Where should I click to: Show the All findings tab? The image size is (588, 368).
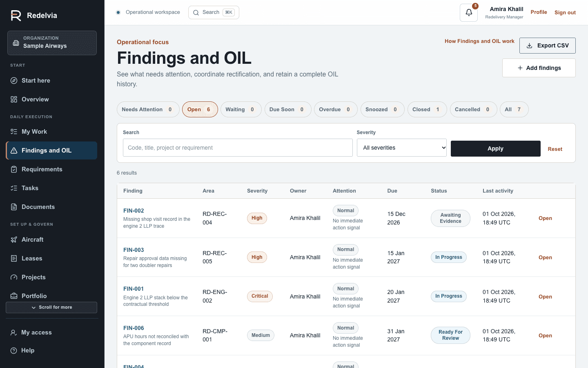coord(514,110)
